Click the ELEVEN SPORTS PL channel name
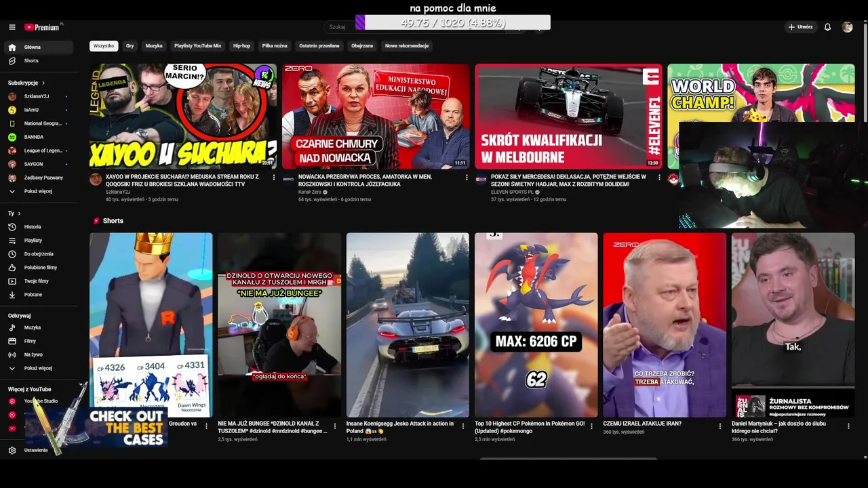The width and height of the screenshot is (868, 488). (x=512, y=192)
